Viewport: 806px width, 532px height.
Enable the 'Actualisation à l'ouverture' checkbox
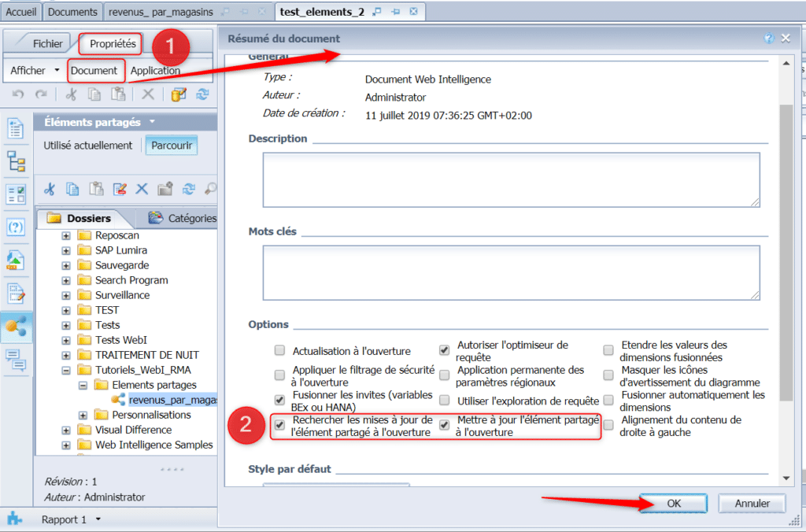coord(280,350)
